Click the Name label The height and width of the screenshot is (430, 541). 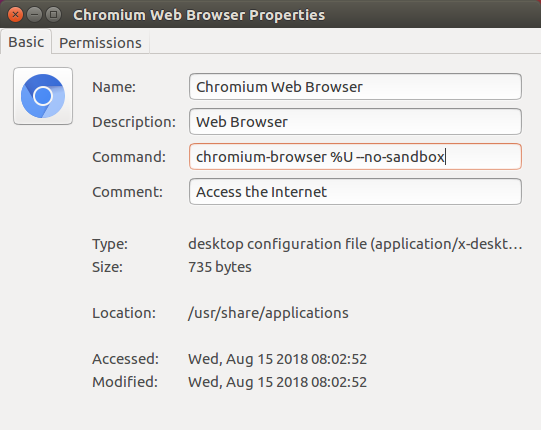[x=114, y=87]
